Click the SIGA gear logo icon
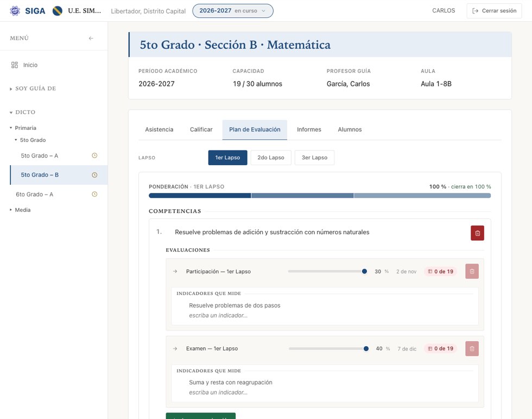This screenshot has height=419, width=532. (15, 11)
